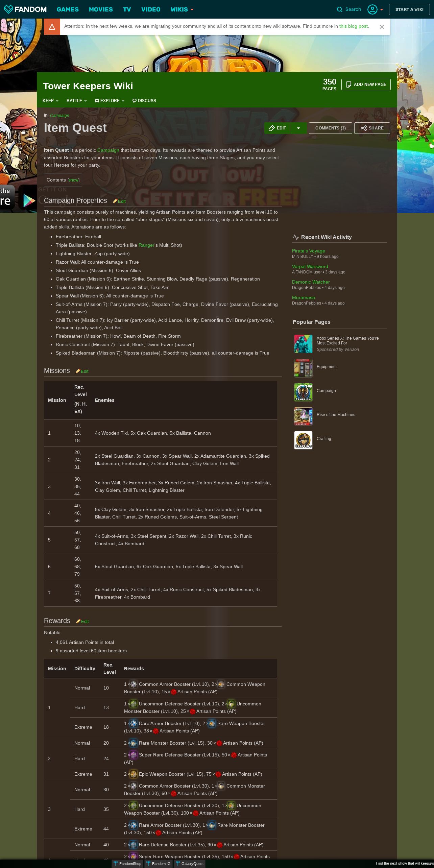Open the Campaign page thumbnail
This screenshot has height=868, width=434.
click(x=303, y=392)
